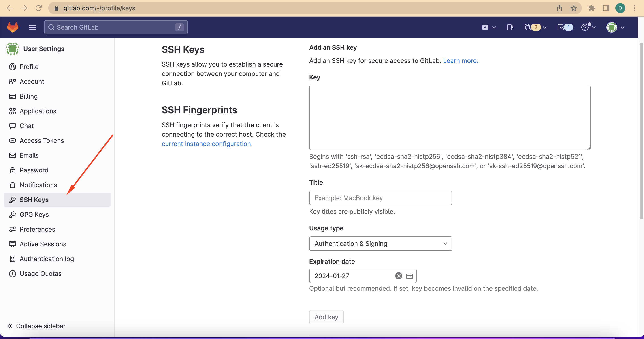The height and width of the screenshot is (339, 644).
Task: Go to Access Tokens settings
Action: pos(41,141)
